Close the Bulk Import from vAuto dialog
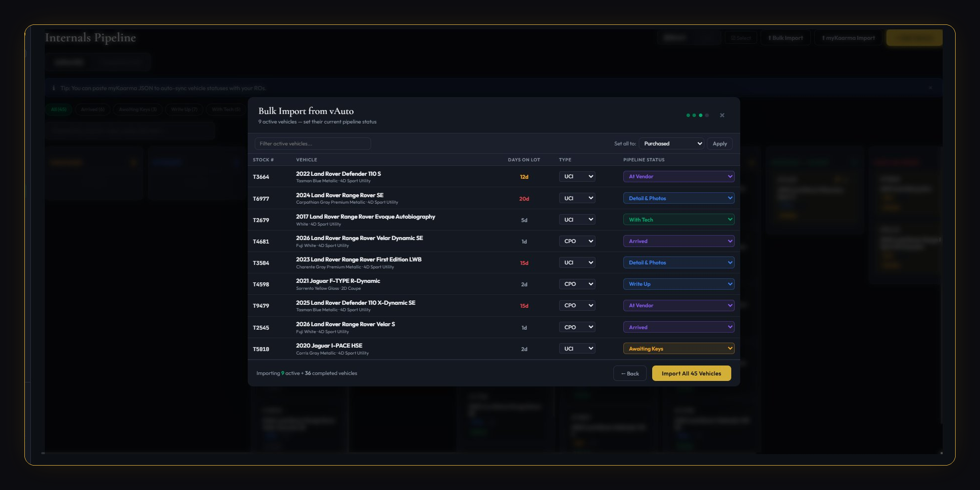Image resolution: width=980 pixels, height=490 pixels. point(722,116)
